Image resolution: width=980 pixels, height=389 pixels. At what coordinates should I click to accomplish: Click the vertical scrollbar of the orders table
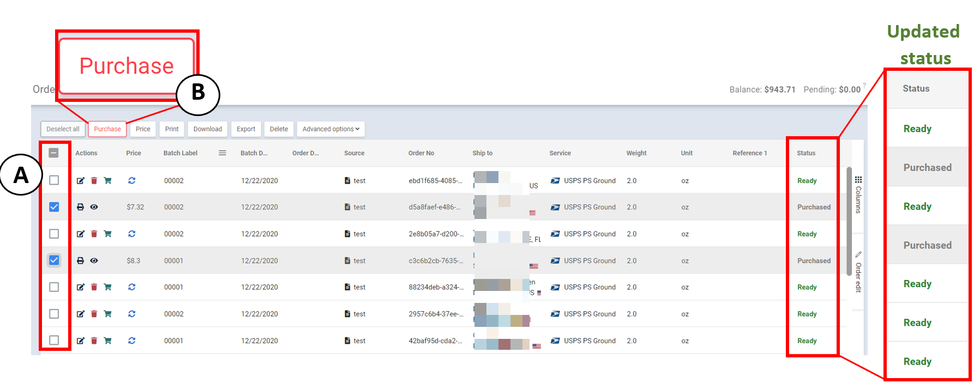click(849, 221)
